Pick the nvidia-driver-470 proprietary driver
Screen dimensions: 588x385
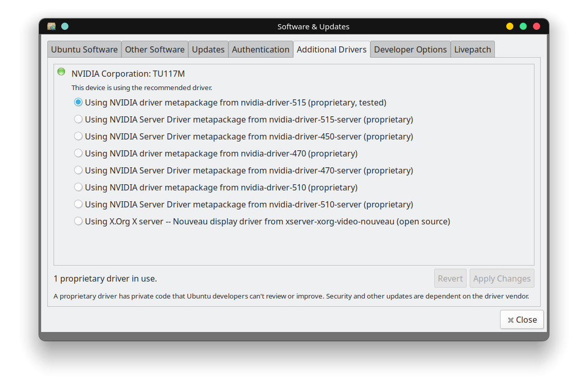[78, 153]
